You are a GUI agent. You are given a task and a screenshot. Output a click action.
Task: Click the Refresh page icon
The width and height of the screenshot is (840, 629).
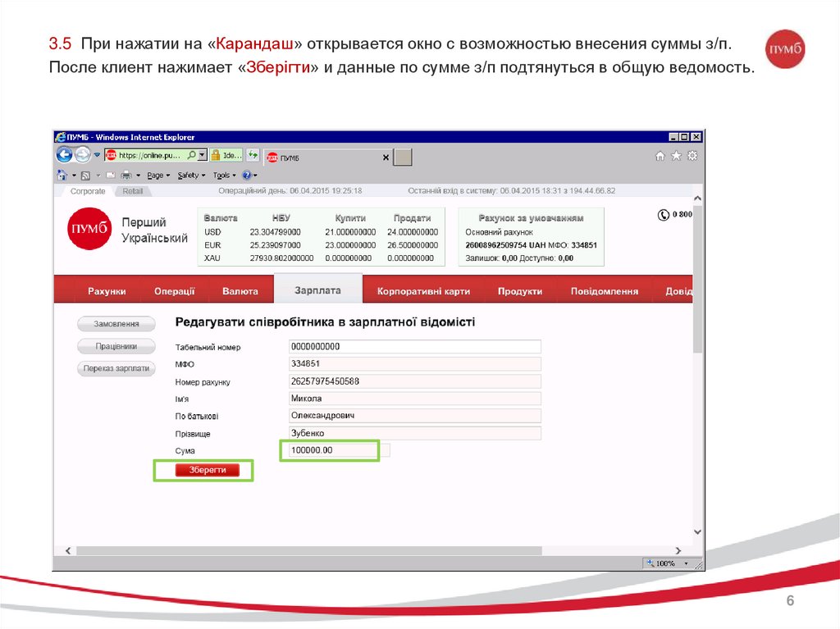click(253, 155)
